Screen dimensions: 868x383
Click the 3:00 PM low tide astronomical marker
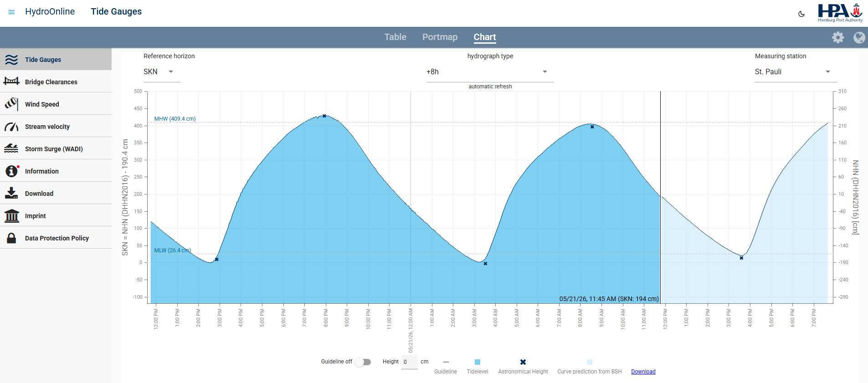pos(217,260)
